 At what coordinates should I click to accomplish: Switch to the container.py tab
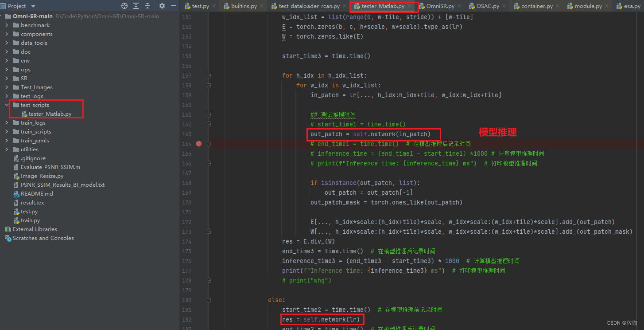pos(537,6)
